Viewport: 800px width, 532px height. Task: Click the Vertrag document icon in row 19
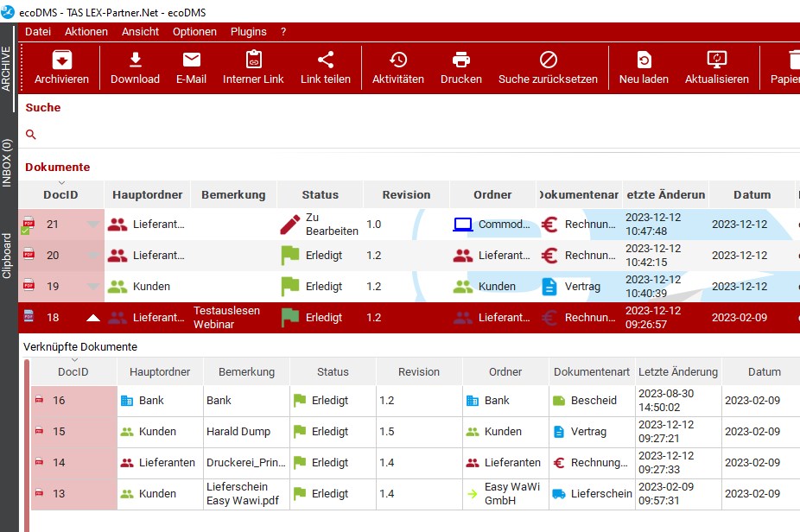coord(549,287)
